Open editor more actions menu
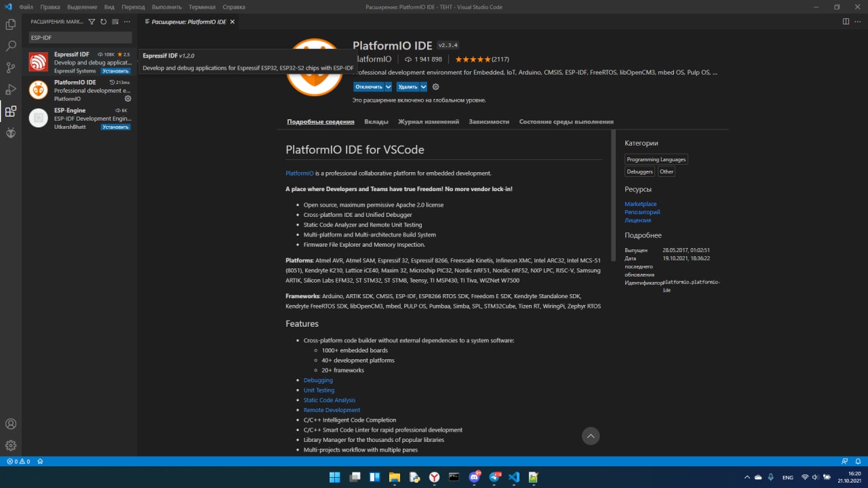 [857, 22]
